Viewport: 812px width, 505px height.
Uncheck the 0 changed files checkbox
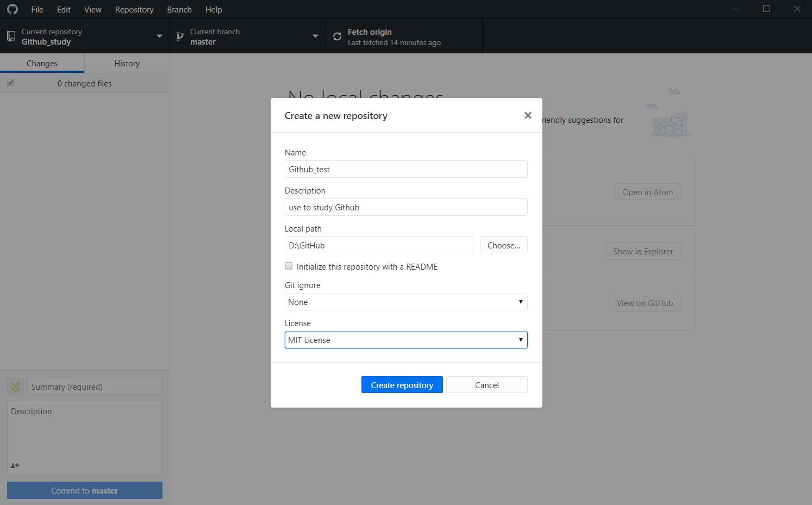point(11,83)
